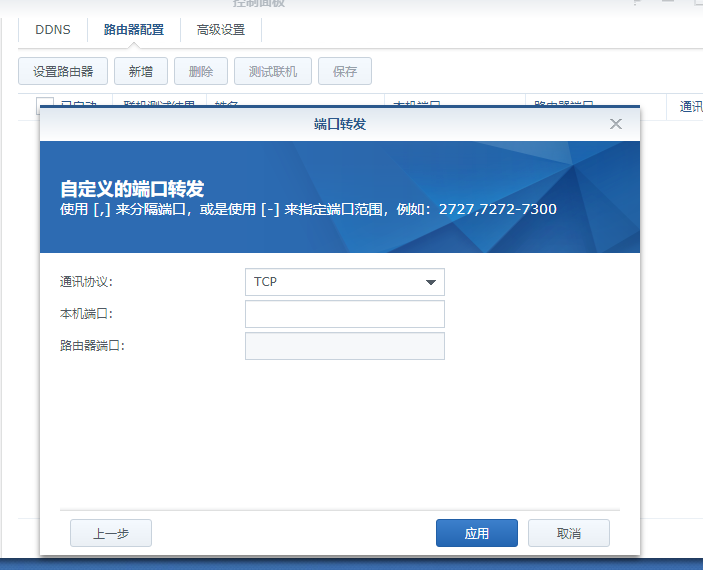This screenshot has height=570, width=703.
Task: Click the 设置路由器 button
Action: pos(63,71)
